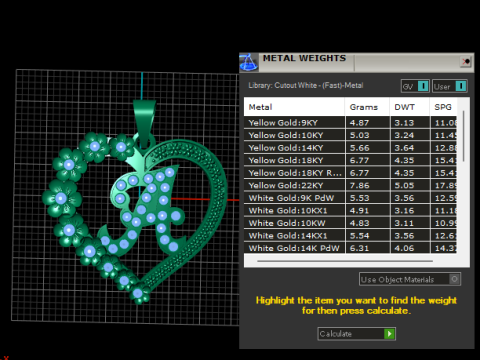480x360 pixels.
Task: Click the vertical scrollbar of metal table
Action: point(464,137)
